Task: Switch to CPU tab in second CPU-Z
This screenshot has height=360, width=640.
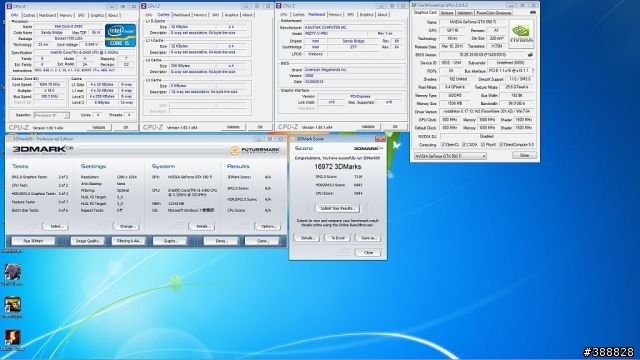Action: tap(149, 15)
